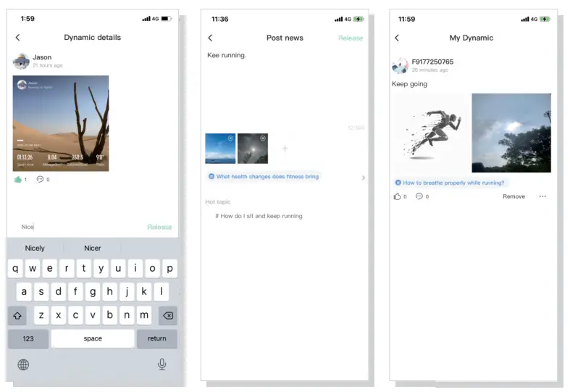Open the running man image
This screenshot has height=392, width=570.
(431, 133)
